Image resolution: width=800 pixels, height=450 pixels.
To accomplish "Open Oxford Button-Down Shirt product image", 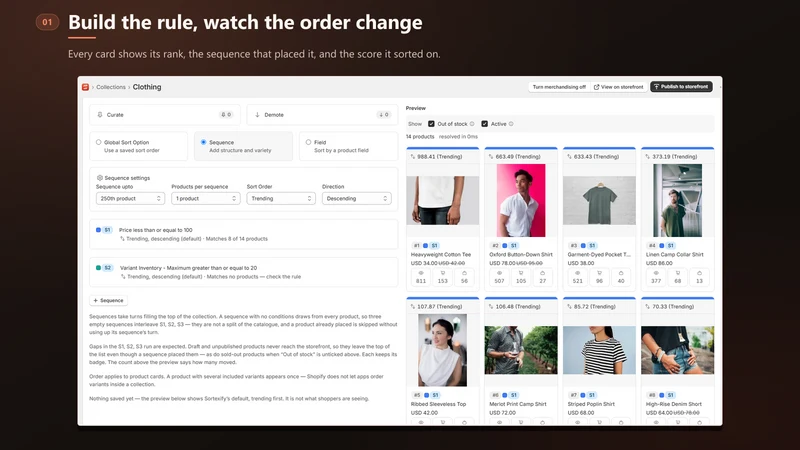I will (521, 201).
